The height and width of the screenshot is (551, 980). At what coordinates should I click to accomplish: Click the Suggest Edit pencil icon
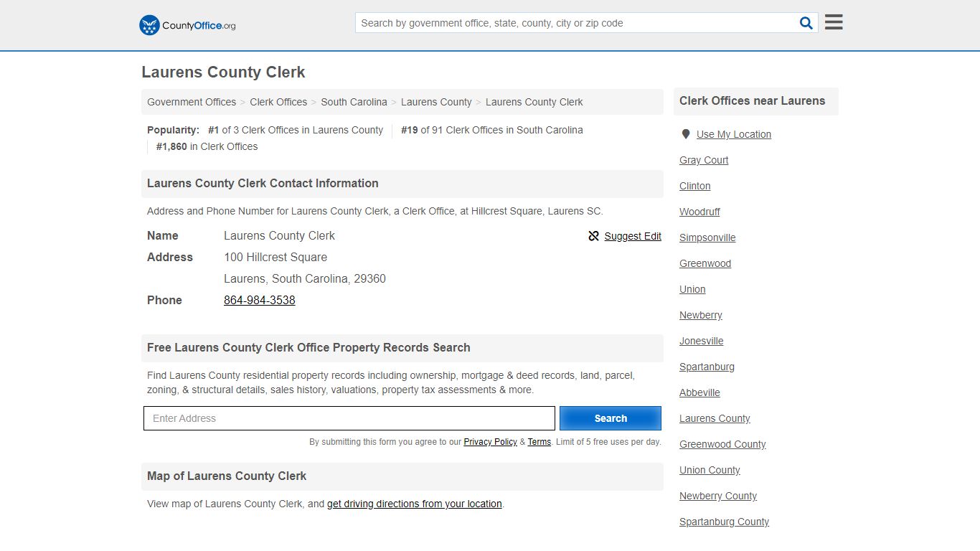point(593,236)
